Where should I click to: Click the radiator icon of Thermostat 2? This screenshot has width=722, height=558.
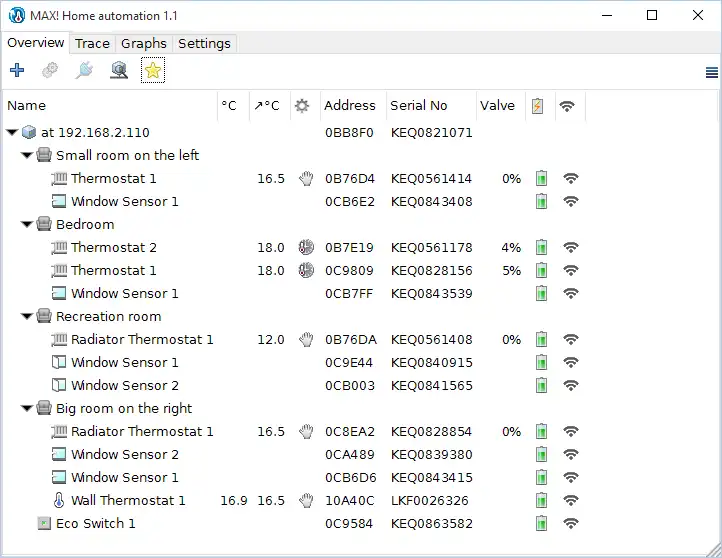tap(59, 248)
